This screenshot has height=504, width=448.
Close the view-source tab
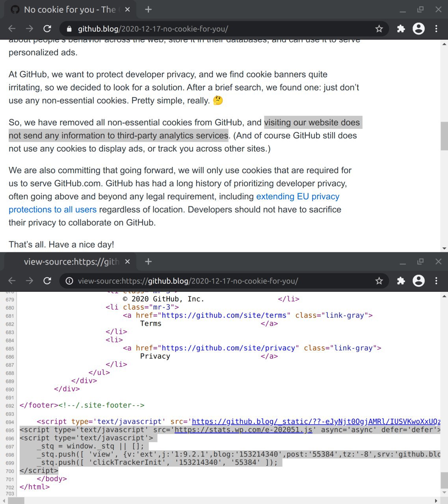127,261
